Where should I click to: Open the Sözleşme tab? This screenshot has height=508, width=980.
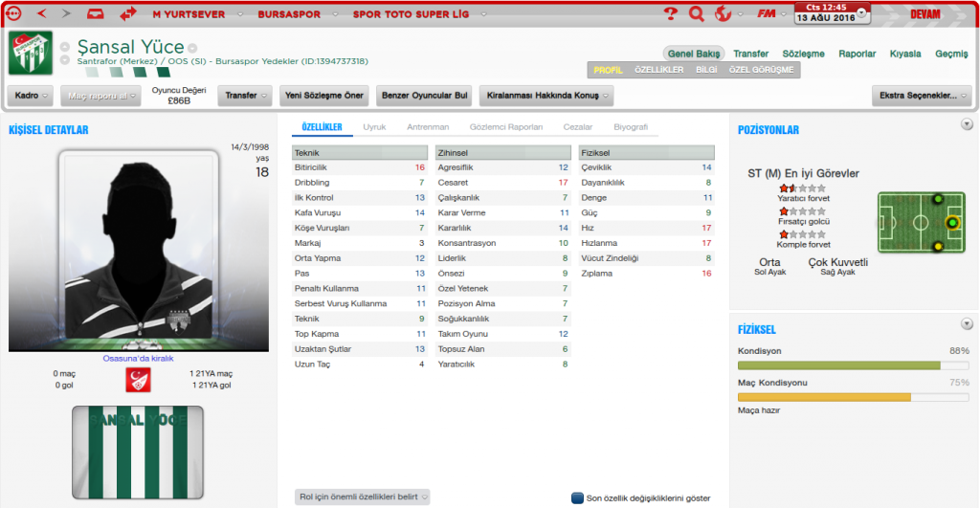(x=803, y=54)
